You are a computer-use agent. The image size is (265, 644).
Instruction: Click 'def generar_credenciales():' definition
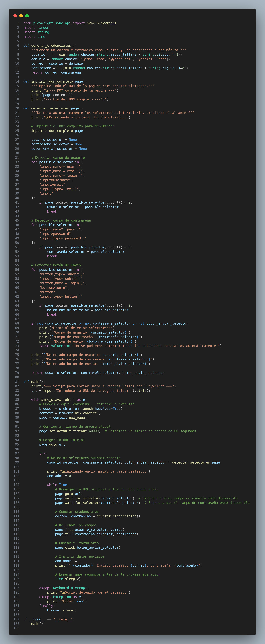[50, 46]
